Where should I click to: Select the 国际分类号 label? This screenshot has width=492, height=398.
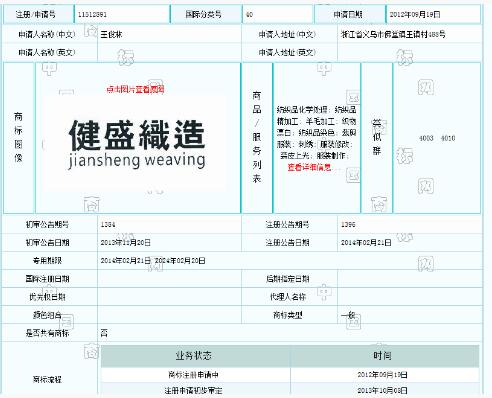point(204,14)
